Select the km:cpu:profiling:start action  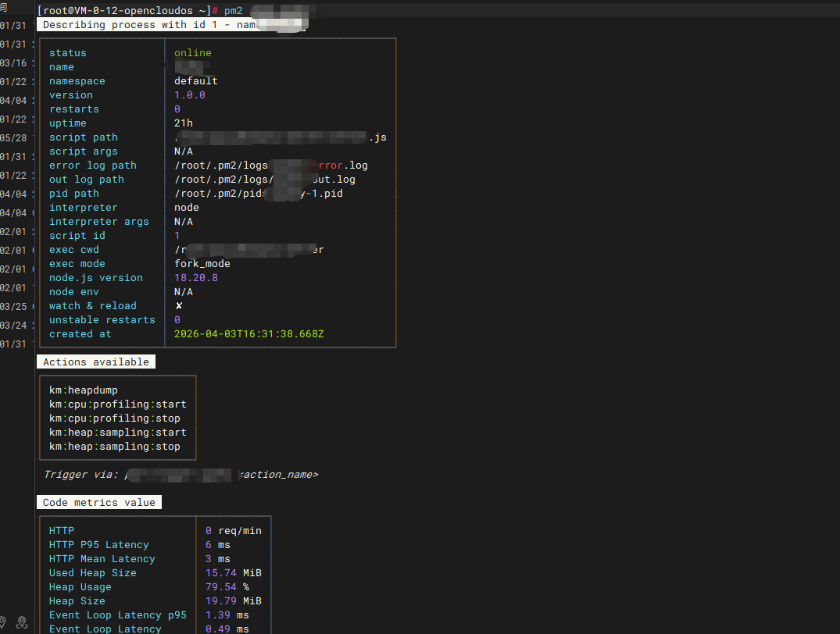click(117, 404)
